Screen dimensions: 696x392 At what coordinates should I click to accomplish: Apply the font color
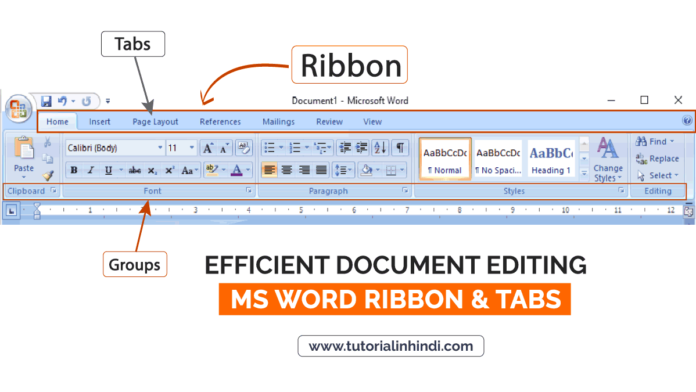pos(237,170)
